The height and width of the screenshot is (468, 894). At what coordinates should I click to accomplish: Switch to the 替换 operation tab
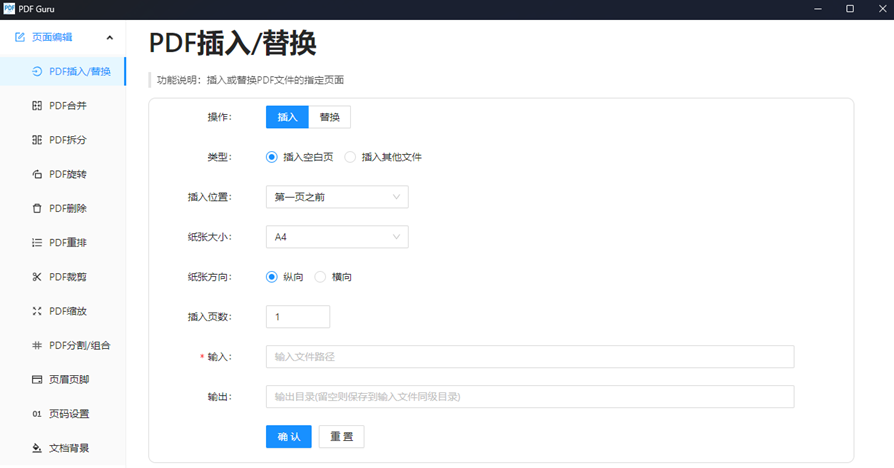[x=330, y=117]
